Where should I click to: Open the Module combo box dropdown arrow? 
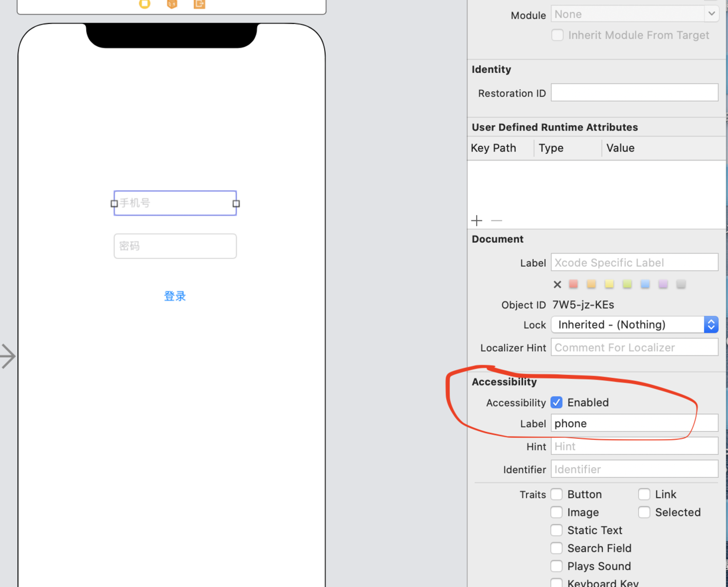(x=712, y=14)
